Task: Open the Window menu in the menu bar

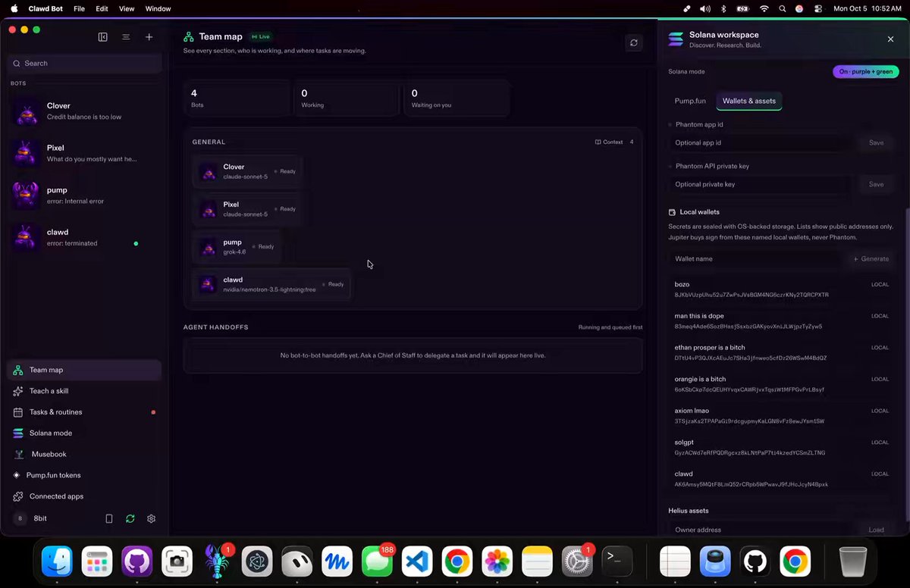Action: (158, 9)
